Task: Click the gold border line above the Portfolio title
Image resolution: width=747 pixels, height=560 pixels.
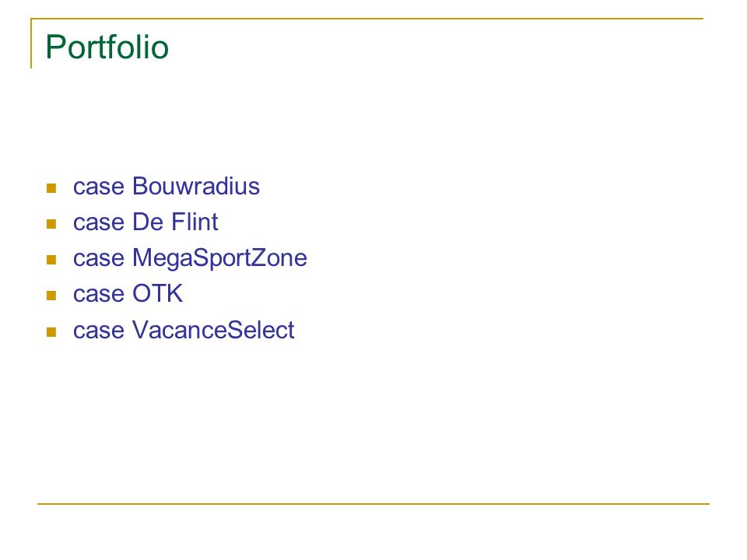Action: (366, 19)
